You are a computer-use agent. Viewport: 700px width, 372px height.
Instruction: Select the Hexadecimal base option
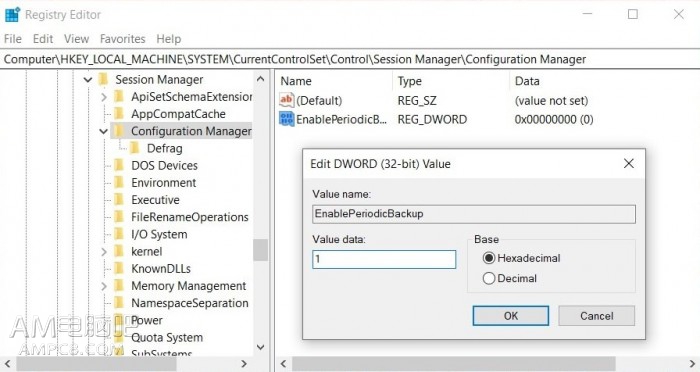pos(489,258)
